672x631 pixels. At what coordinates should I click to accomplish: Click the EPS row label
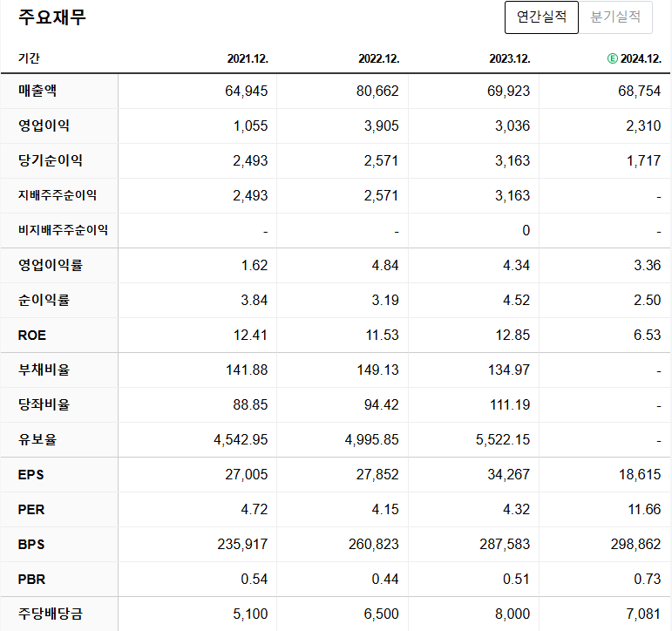(31, 474)
